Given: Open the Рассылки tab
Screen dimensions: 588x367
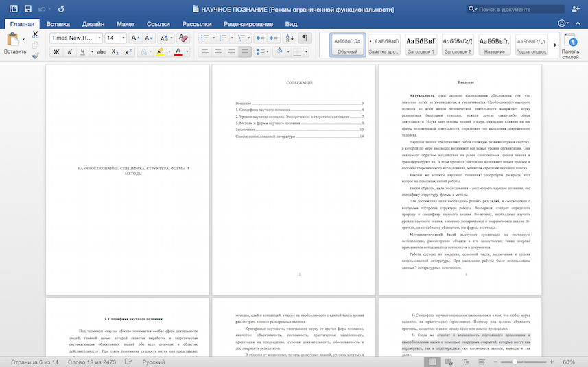Looking at the screenshot, I should point(197,24).
